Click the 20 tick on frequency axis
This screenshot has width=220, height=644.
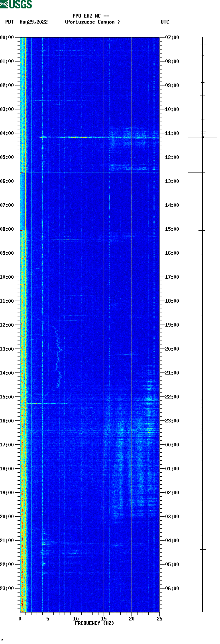(132, 619)
